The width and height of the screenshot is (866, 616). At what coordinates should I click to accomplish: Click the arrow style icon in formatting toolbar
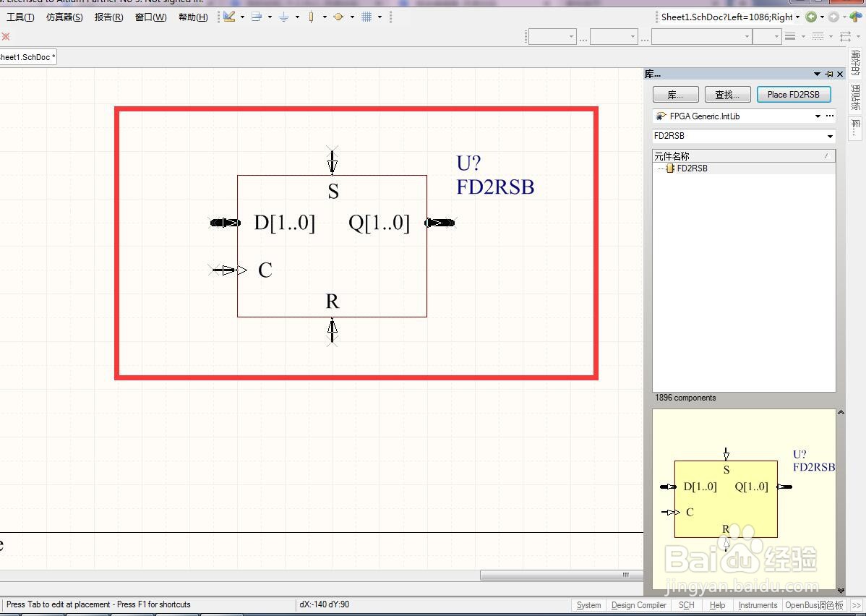click(846, 36)
